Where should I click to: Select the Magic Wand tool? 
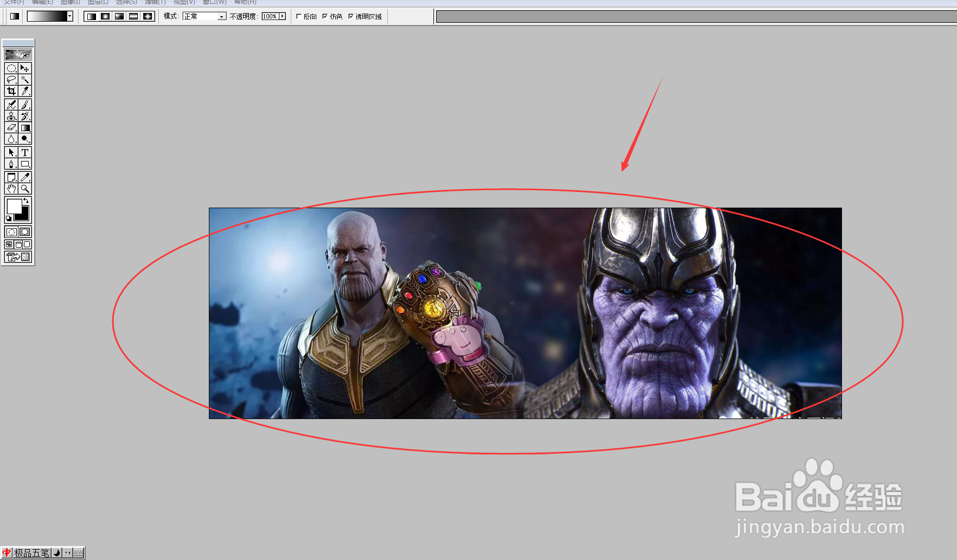(x=25, y=80)
